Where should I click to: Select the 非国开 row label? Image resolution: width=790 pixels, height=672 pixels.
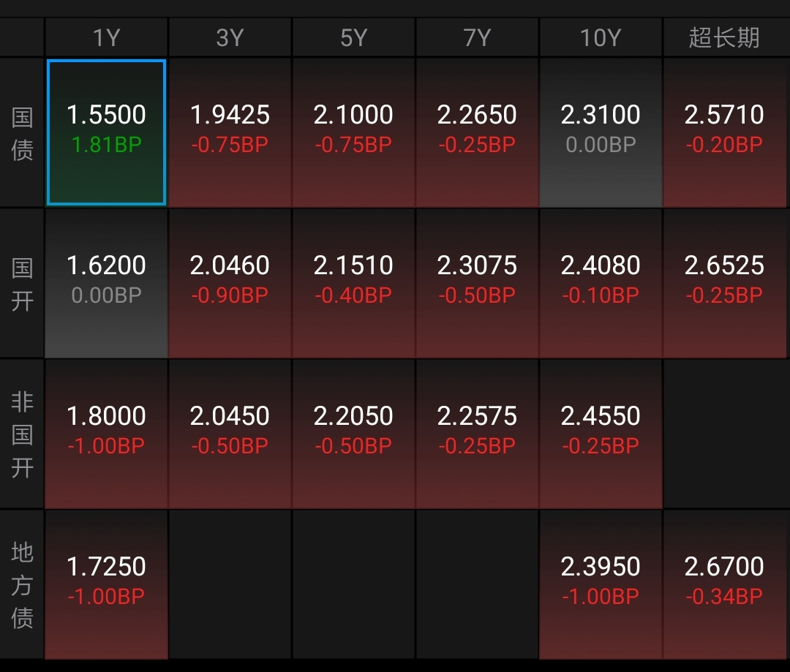point(22,434)
